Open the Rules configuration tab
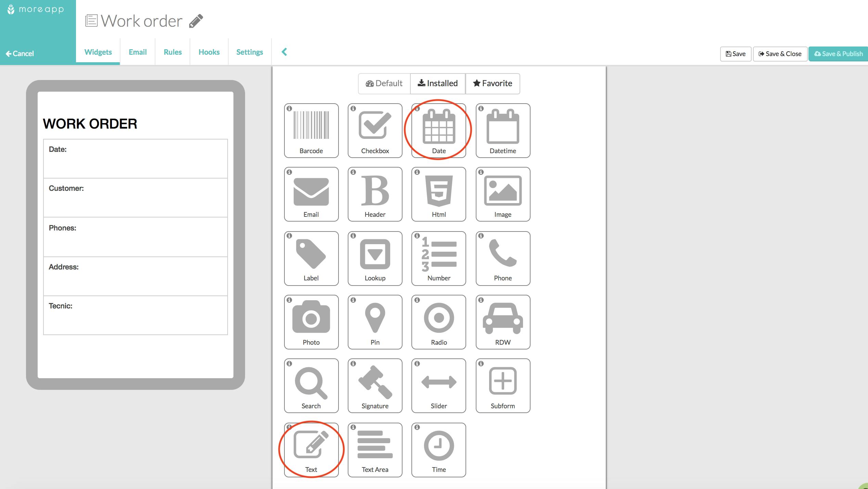 point(172,52)
